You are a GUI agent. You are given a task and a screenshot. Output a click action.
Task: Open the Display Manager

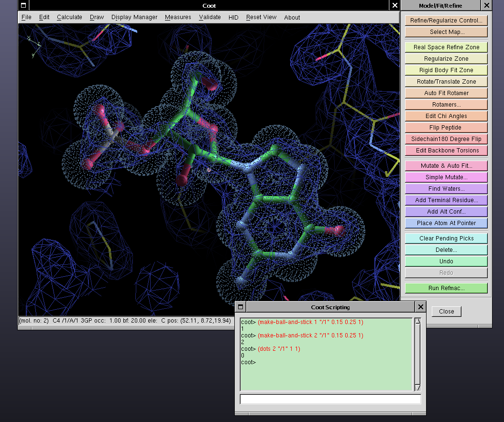[x=134, y=17]
